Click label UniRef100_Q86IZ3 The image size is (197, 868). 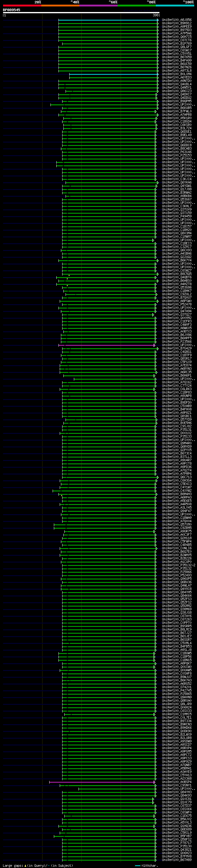click(177, 91)
